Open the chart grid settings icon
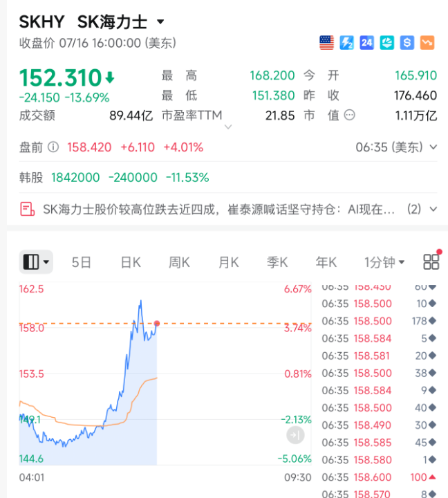Image resolution: width=448 pixels, height=498 pixels. [x=431, y=262]
